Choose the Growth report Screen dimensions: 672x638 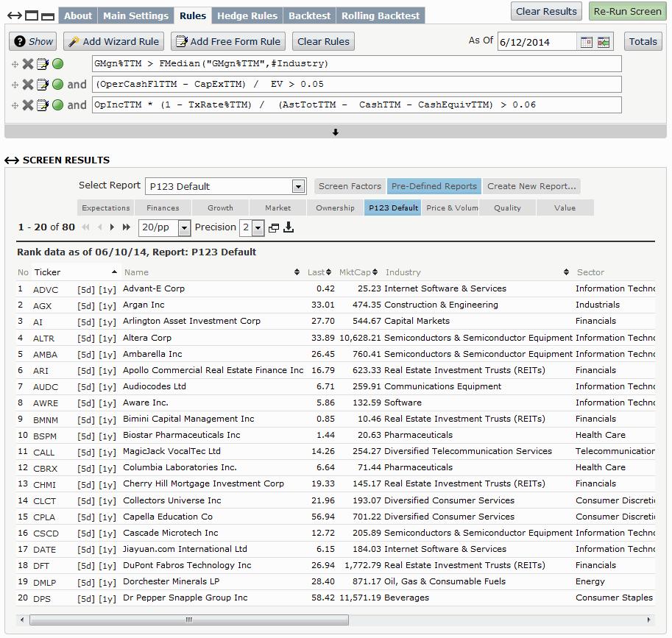point(220,208)
